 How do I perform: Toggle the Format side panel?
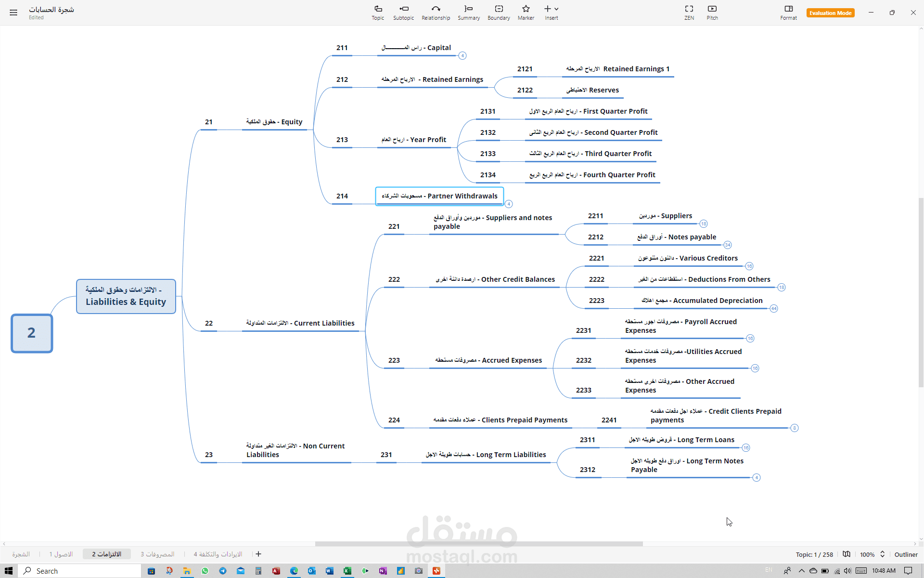[x=788, y=13]
